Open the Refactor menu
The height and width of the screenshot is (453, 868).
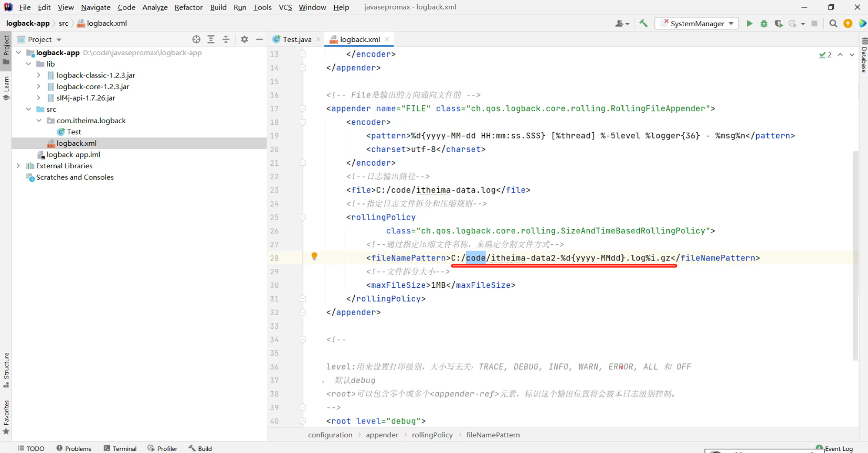pos(188,7)
